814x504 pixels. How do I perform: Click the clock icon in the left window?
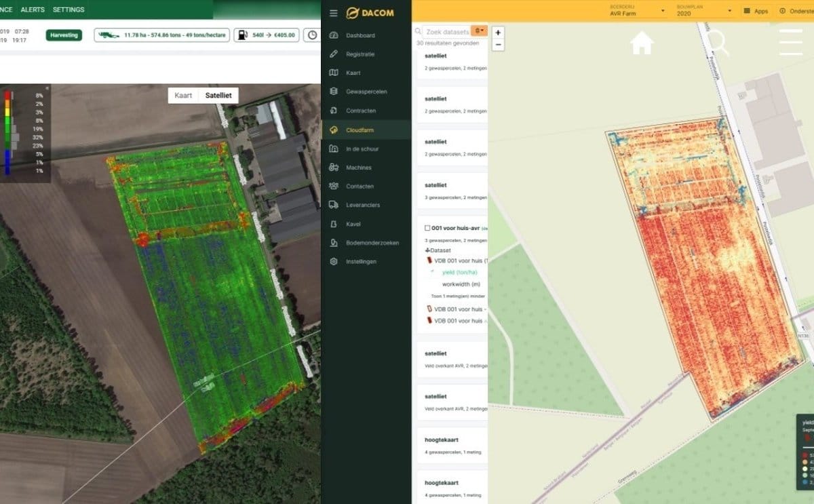[x=313, y=35]
